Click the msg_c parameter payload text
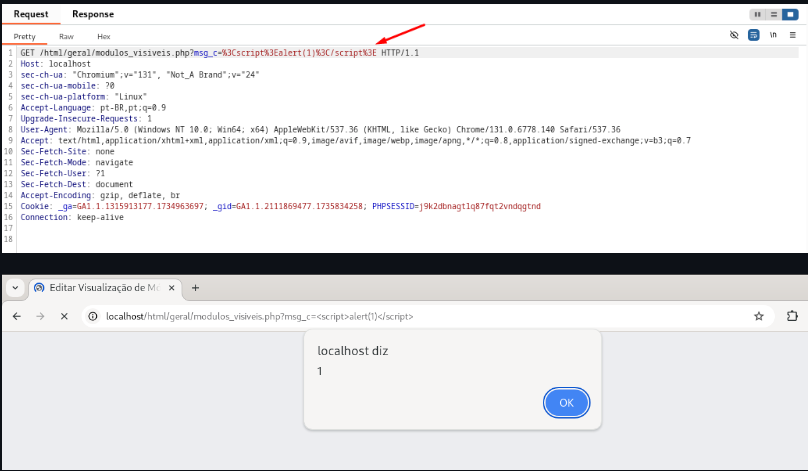 pos(299,53)
